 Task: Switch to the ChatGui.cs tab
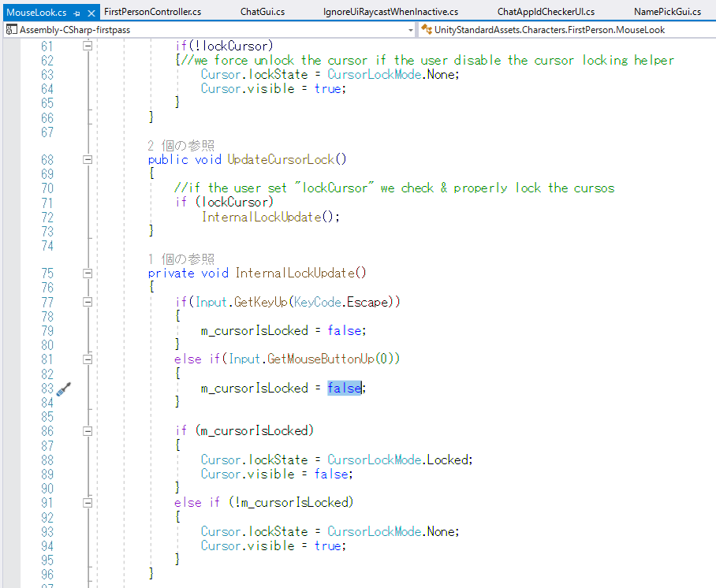coord(263,12)
